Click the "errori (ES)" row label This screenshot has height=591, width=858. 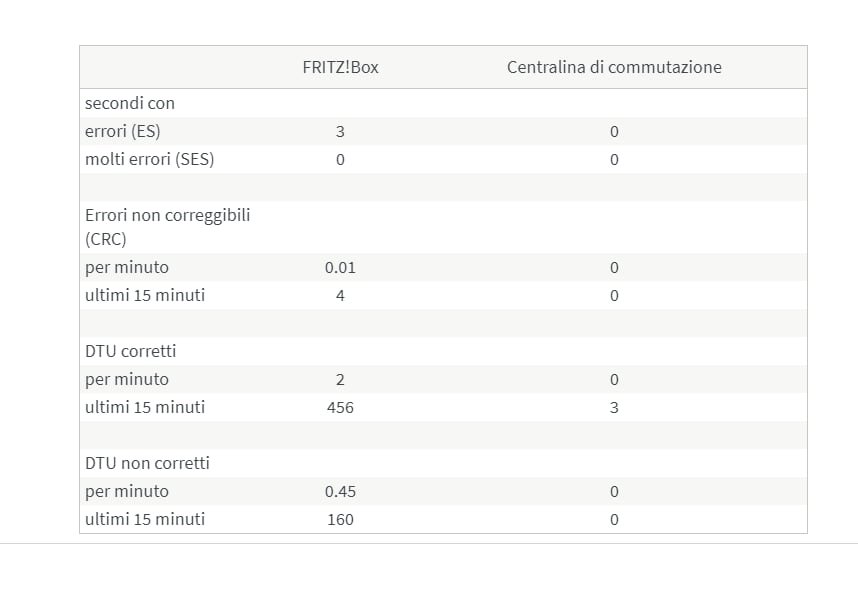click(123, 131)
